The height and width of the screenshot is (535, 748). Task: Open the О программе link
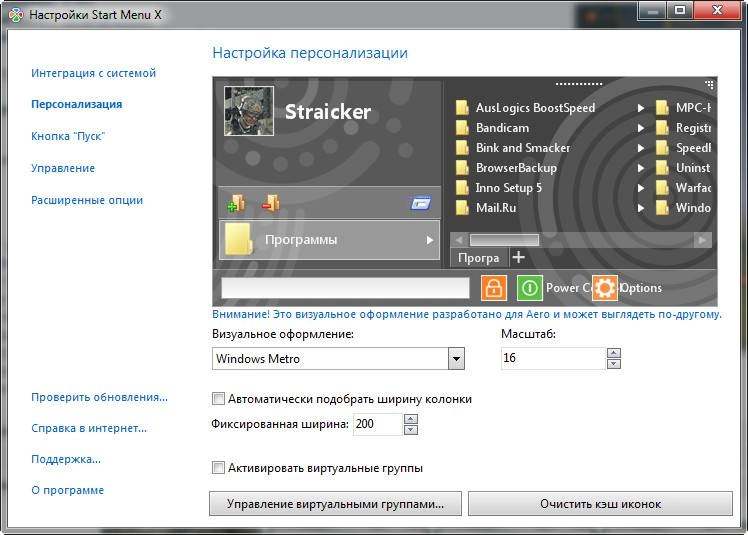(67, 490)
